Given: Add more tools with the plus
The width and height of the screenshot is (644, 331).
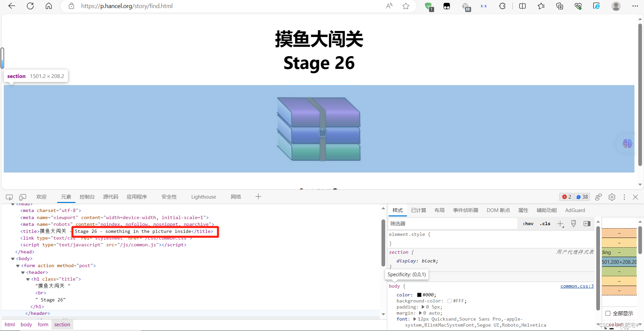Looking at the screenshot, I should tap(258, 197).
